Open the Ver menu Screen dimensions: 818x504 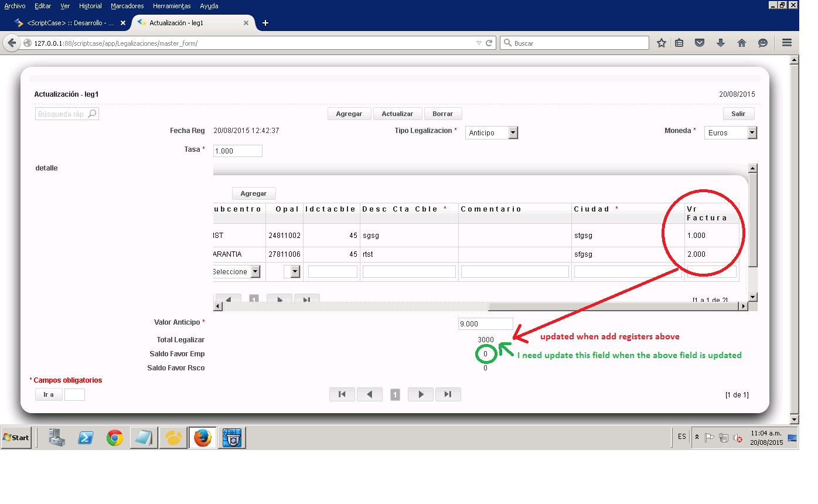(x=65, y=6)
